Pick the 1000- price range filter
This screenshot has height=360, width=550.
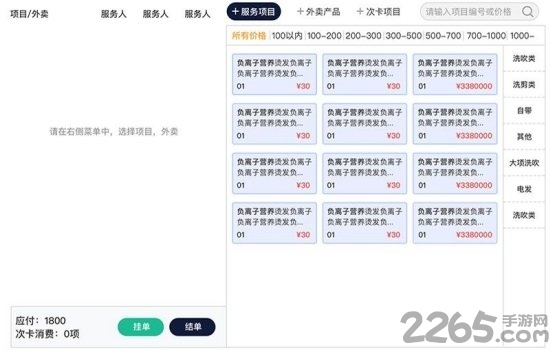tap(522, 35)
